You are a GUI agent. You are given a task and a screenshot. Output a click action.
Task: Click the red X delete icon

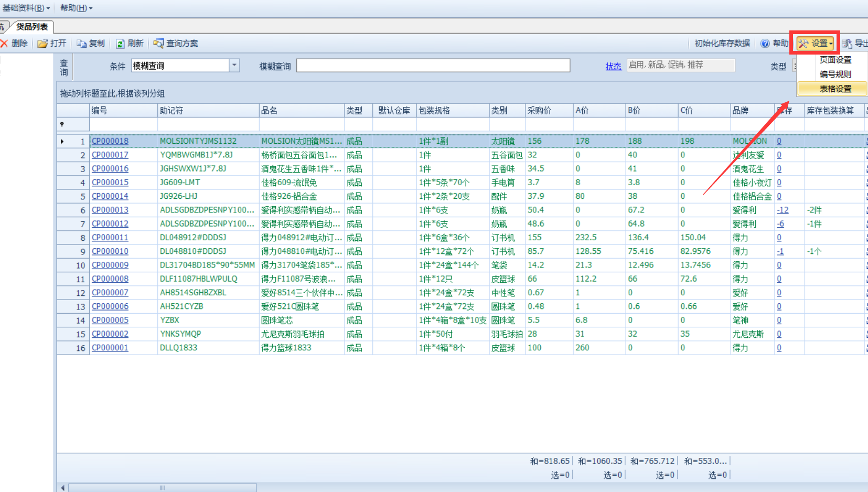tap(4, 44)
